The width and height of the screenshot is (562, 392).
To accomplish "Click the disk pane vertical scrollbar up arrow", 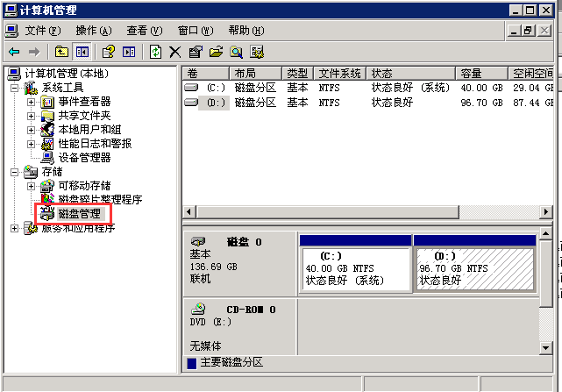I will [x=546, y=234].
